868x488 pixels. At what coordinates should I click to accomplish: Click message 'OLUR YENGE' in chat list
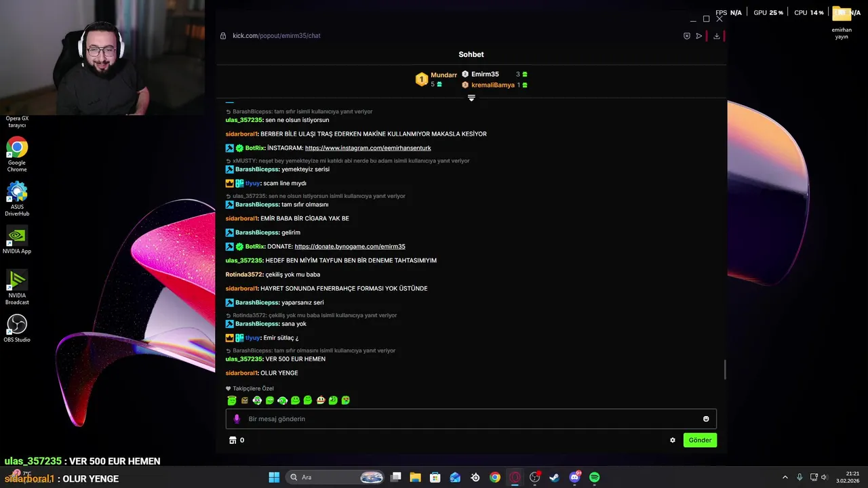point(279,373)
